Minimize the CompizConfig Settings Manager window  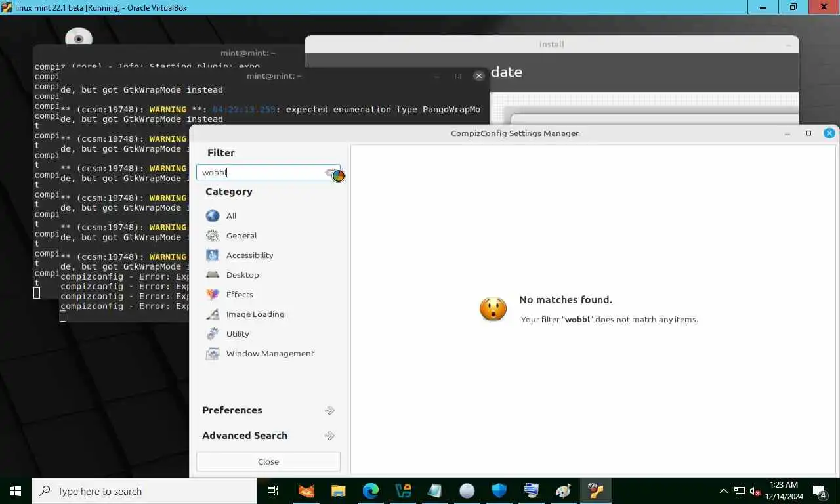[x=787, y=133]
